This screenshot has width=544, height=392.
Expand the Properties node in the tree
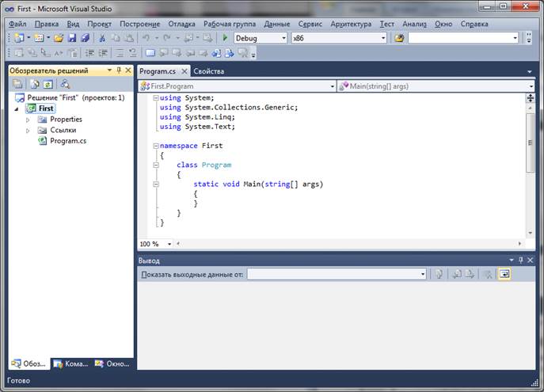pyautogui.click(x=28, y=120)
